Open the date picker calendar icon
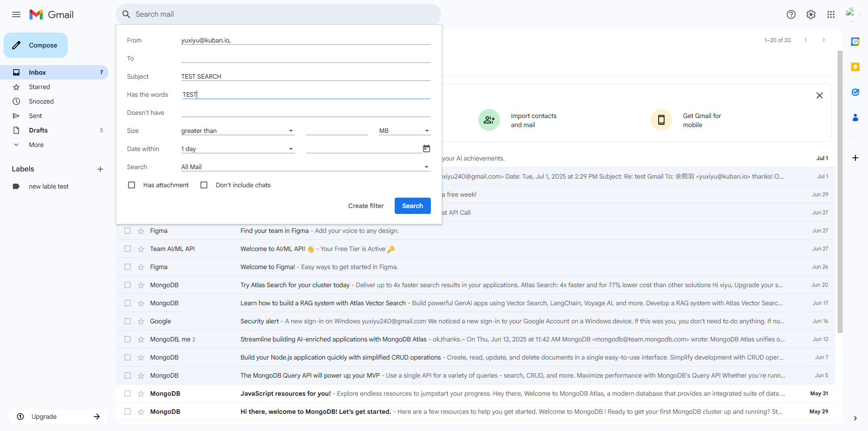 (x=426, y=148)
